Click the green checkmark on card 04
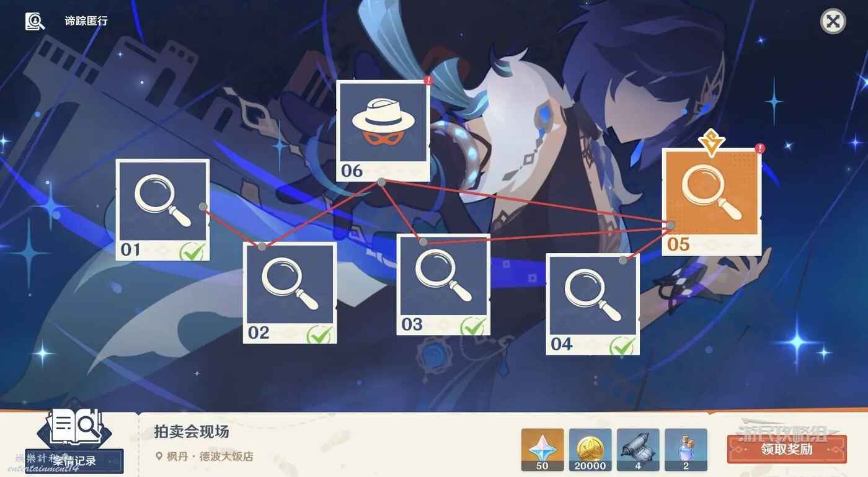The width and height of the screenshot is (868, 477). click(x=622, y=345)
